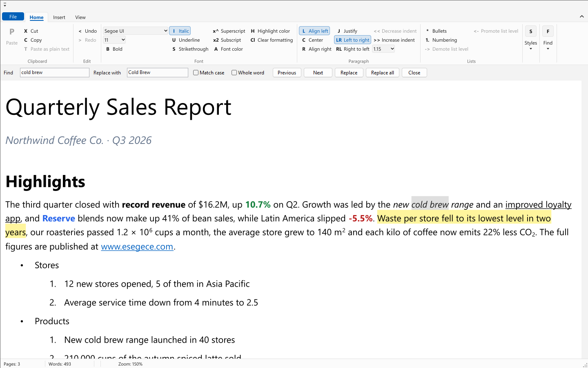Screen dimensions: 588x368
Task: Open the File tab
Action: pyautogui.click(x=13, y=17)
